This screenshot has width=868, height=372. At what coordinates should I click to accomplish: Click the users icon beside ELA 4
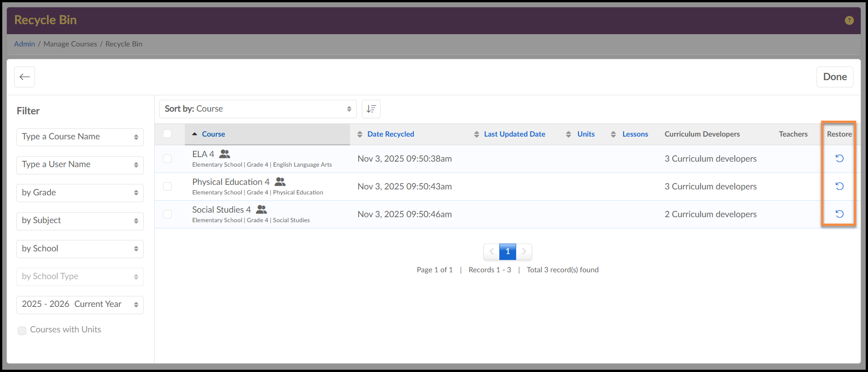point(225,154)
